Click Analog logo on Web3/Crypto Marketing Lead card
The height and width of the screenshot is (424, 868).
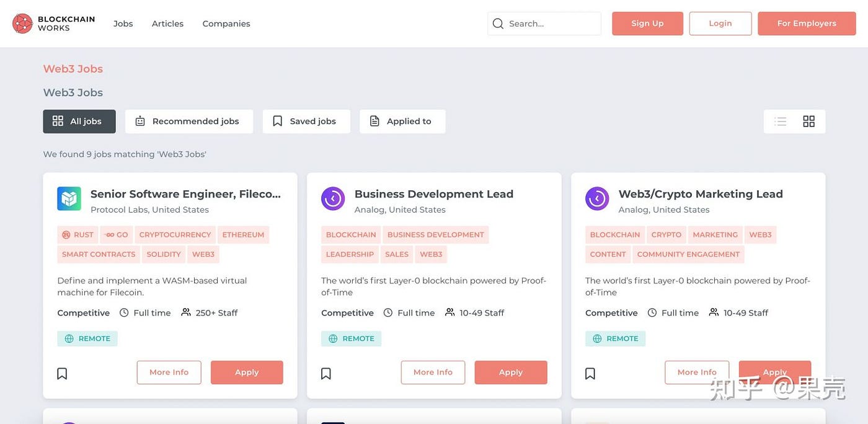click(x=597, y=198)
